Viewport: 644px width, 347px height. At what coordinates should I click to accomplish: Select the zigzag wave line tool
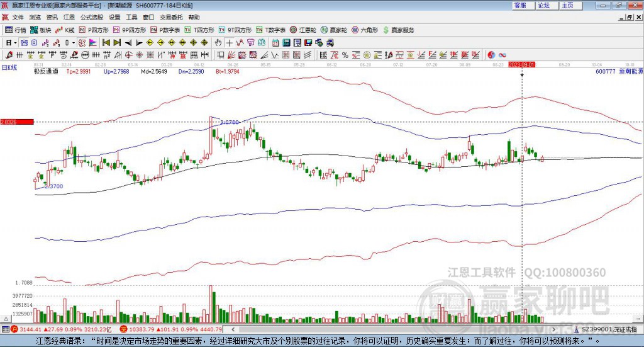pyautogui.click(x=275, y=55)
